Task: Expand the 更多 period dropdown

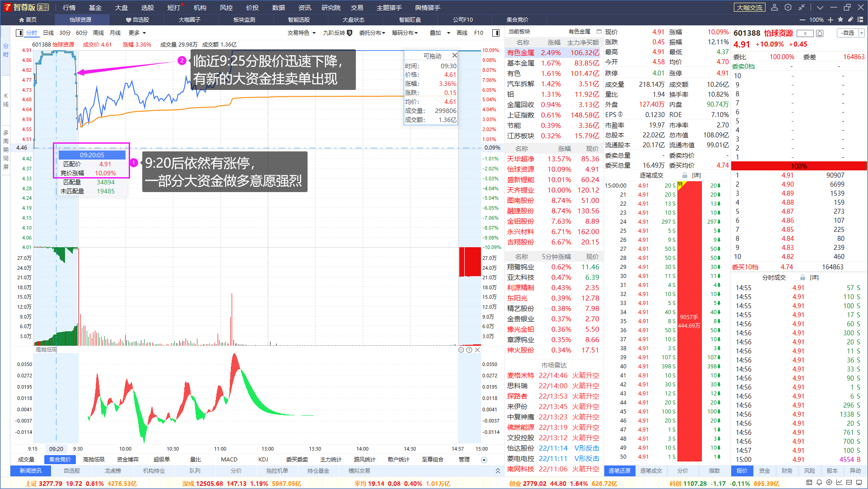Action: coord(137,33)
